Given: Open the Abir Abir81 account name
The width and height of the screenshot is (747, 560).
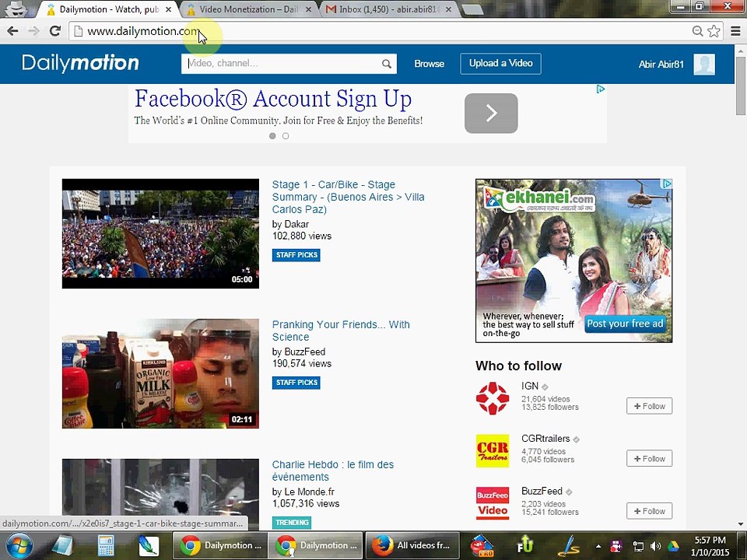Looking at the screenshot, I should coord(661,65).
